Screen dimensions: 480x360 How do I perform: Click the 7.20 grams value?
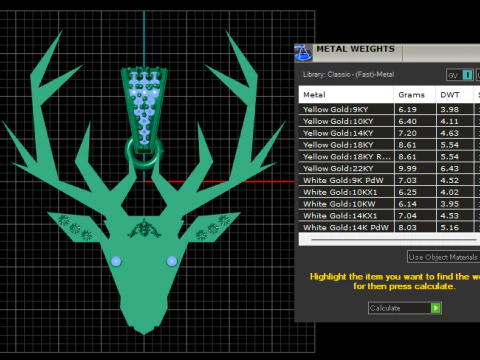(x=407, y=133)
